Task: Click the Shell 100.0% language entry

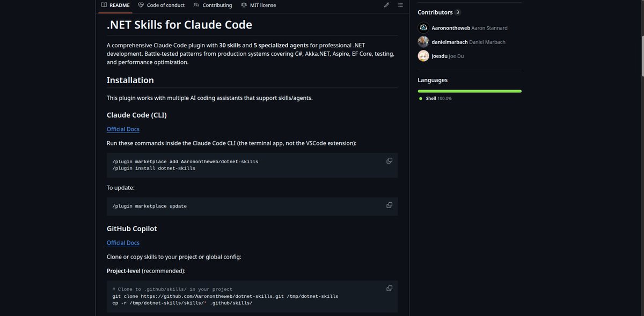Action: click(435, 99)
